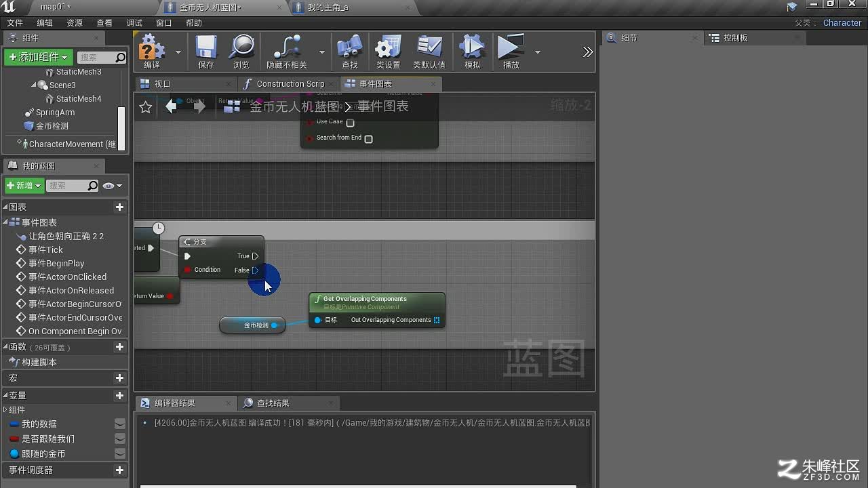Open compile options dropdown arrow
The height and width of the screenshot is (488, 868).
pos(178,52)
